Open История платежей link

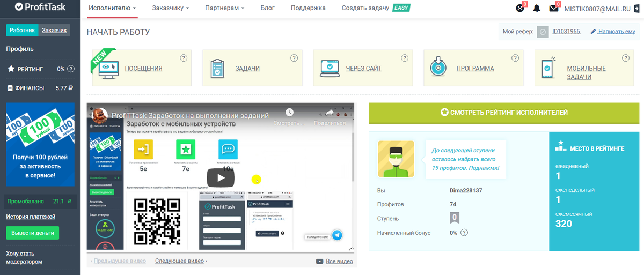point(31,217)
